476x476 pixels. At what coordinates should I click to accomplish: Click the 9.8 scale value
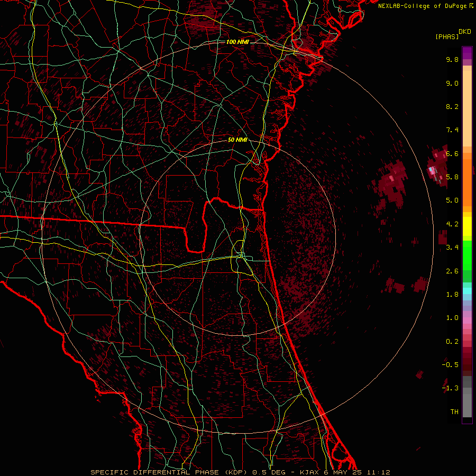pyautogui.click(x=452, y=59)
